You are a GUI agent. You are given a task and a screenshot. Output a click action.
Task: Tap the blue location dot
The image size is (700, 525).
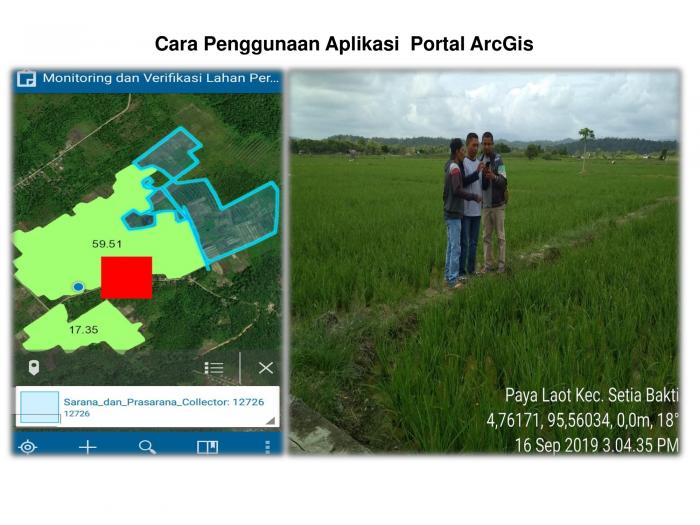(79, 287)
